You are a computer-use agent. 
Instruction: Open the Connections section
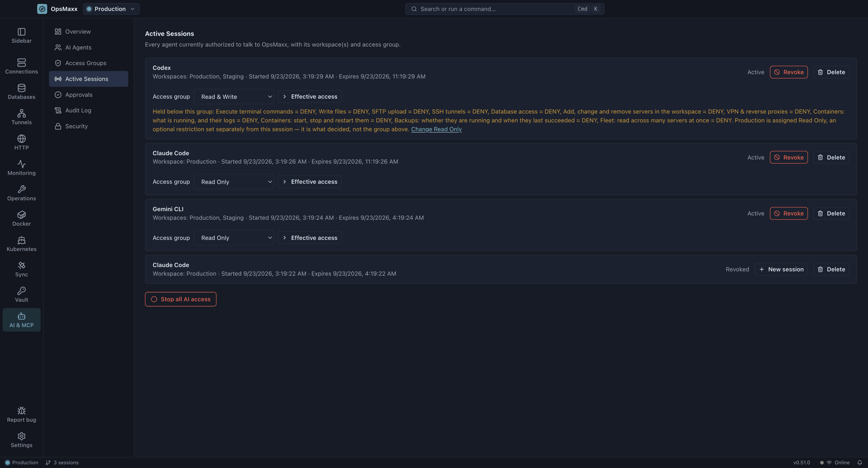tap(21, 66)
